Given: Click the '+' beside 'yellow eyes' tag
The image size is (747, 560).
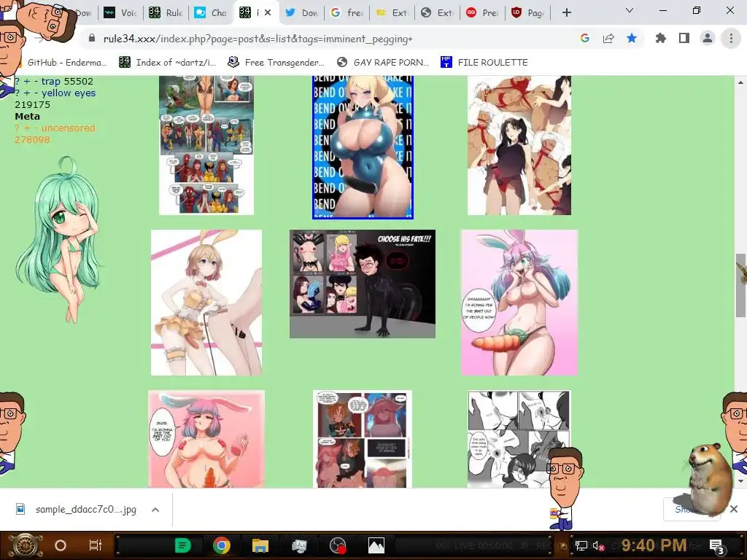Looking at the screenshot, I should click(x=27, y=93).
